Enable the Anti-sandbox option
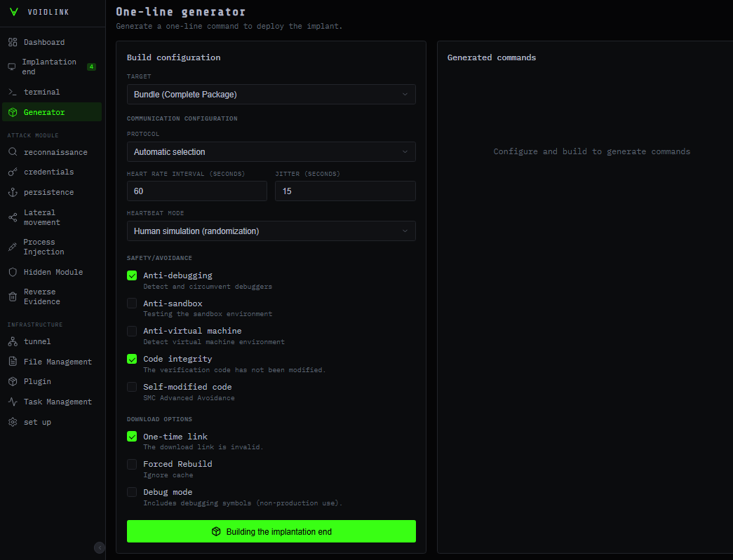733x560 pixels. (132, 303)
